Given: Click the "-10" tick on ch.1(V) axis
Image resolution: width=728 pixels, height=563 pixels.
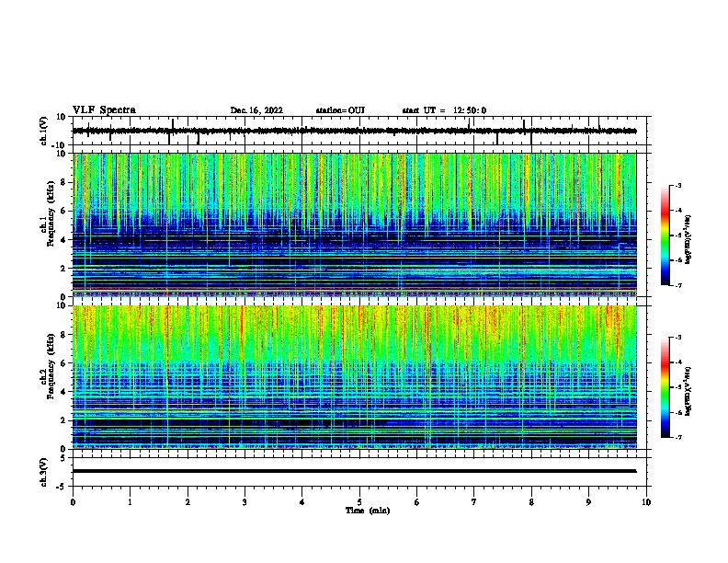Looking at the screenshot, I should point(60,145).
